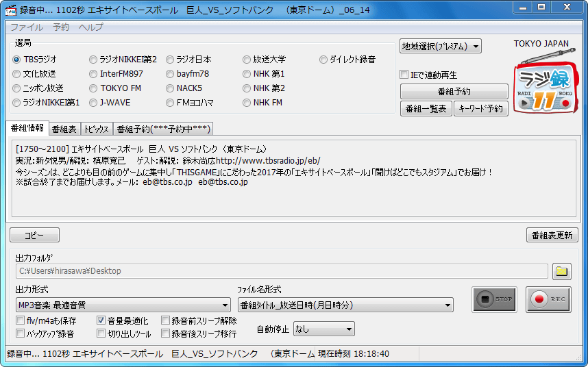Start recording with the REC button
The image size is (588, 367).
point(548,299)
